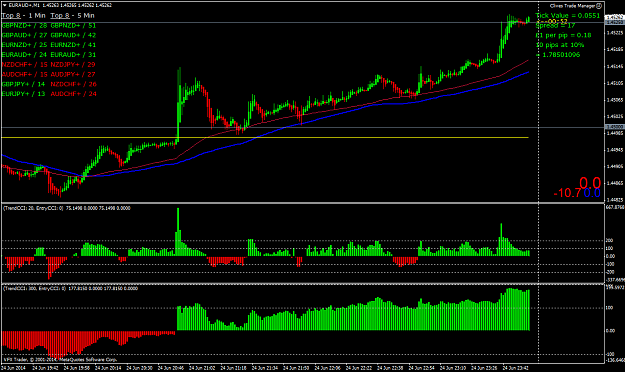Click the 24 Jun 2014 time axis label
The height and width of the screenshot is (372, 625).
tap(14, 368)
